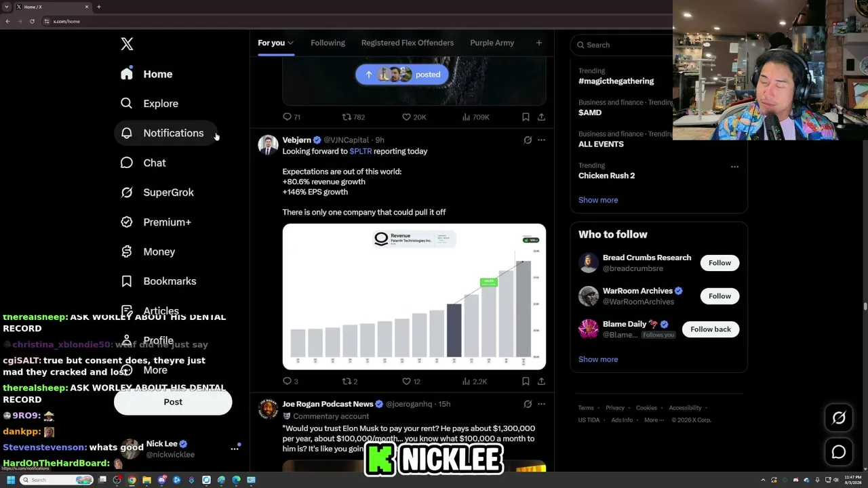Reload the page in the browser
Screen dimensions: 868x488
pos(32,21)
